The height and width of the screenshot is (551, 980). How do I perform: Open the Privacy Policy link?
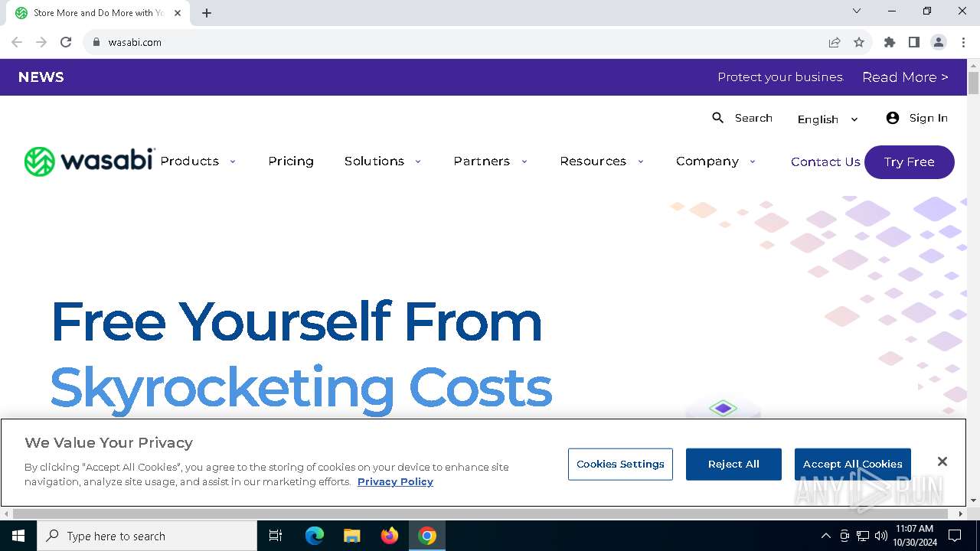coord(395,481)
